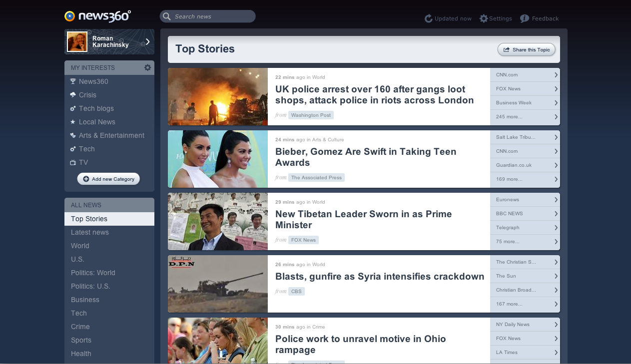Open Guardian.co.uk source link
Image resolution: width=631 pixels, height=364 pixels.
tap(525, 165)
